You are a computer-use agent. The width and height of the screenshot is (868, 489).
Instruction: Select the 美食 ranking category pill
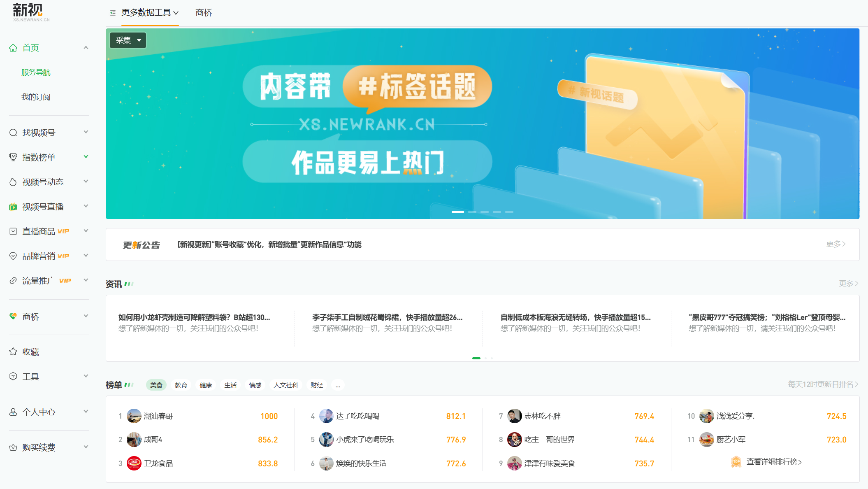[x=156, y=385]
